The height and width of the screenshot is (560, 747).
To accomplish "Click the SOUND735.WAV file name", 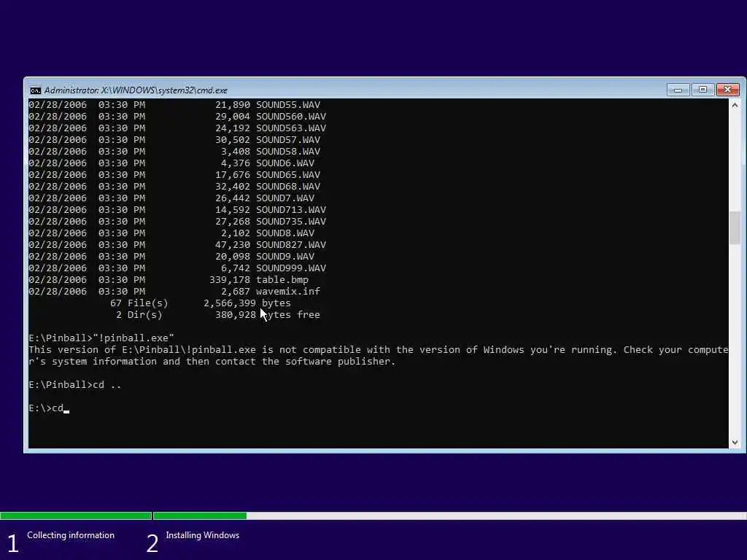I will pos(291,222).
